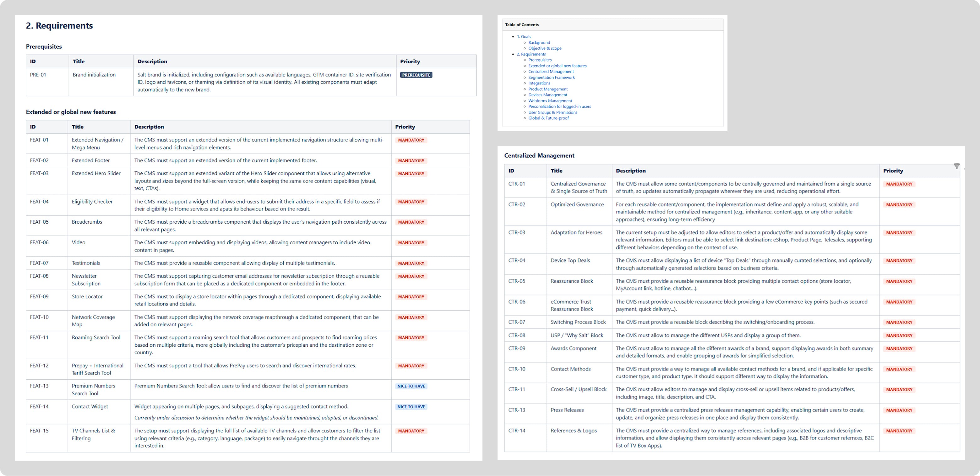Screen dimensions: 980x476
Task: Open Centralized Management contents link
Action: [551, 72]
